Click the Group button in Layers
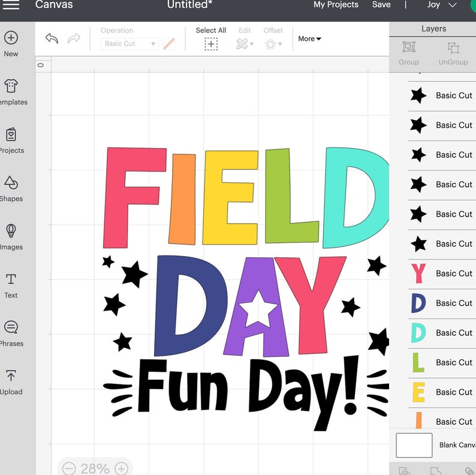476x475 pixels. [x=409, y=53]
